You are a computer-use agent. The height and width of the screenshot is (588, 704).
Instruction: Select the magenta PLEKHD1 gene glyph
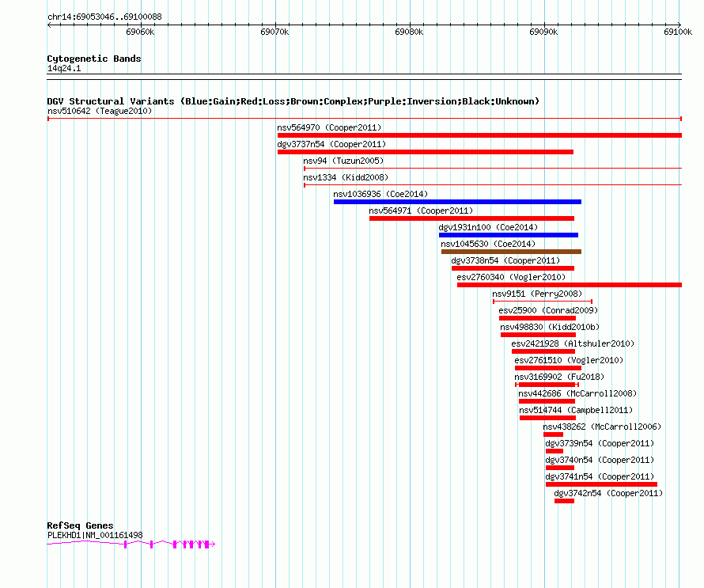click(131, 544)
